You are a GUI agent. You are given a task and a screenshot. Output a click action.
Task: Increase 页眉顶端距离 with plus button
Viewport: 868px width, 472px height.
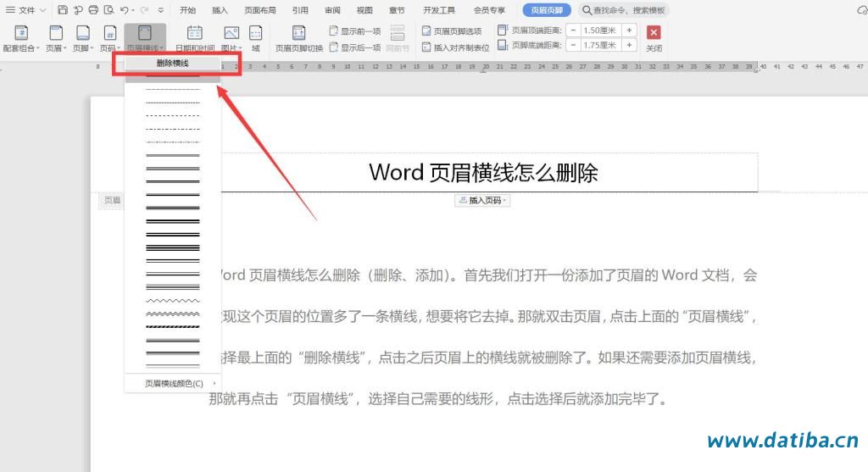click(x=630, y=31)
